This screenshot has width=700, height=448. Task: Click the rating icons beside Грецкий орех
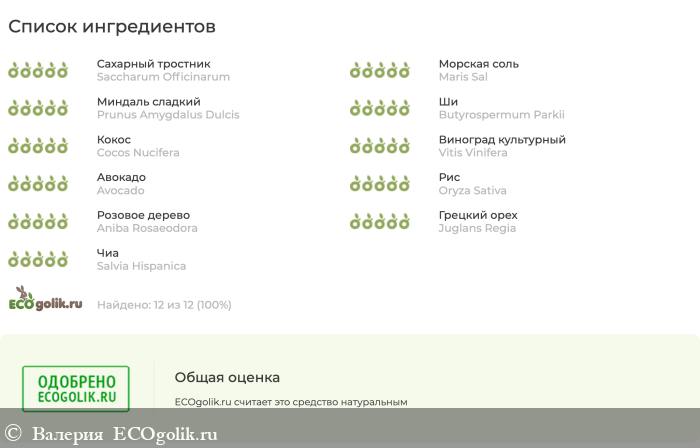pos(380,221)
